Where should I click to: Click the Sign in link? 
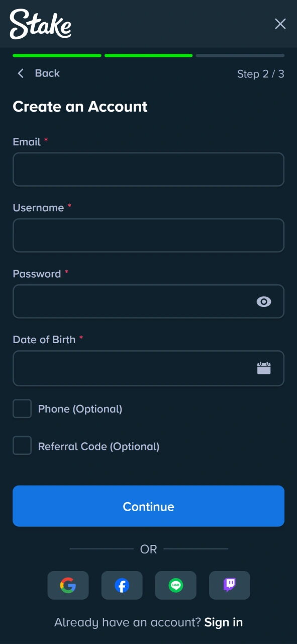click(223, 622)
